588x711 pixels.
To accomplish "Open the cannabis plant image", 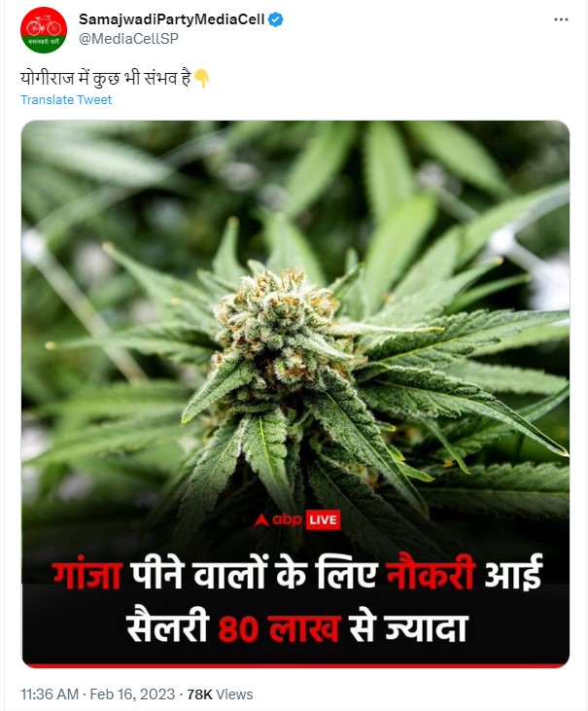I will click(x=295, y=394).
